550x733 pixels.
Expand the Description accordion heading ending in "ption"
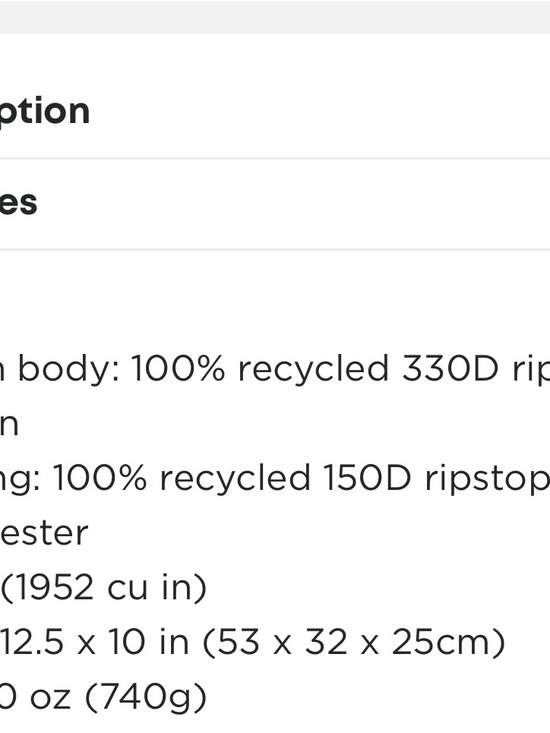44,111
